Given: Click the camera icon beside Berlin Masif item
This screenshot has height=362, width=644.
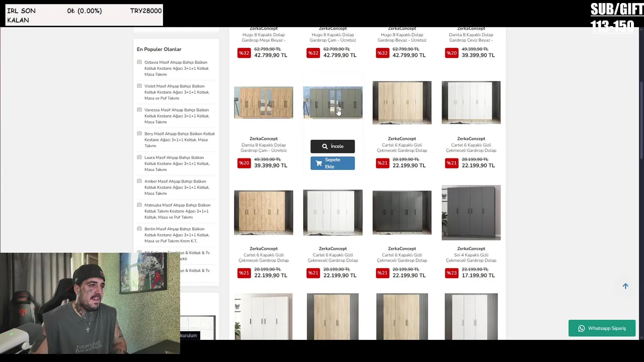Looking at the screenshot, I should (x=139, y=229).
